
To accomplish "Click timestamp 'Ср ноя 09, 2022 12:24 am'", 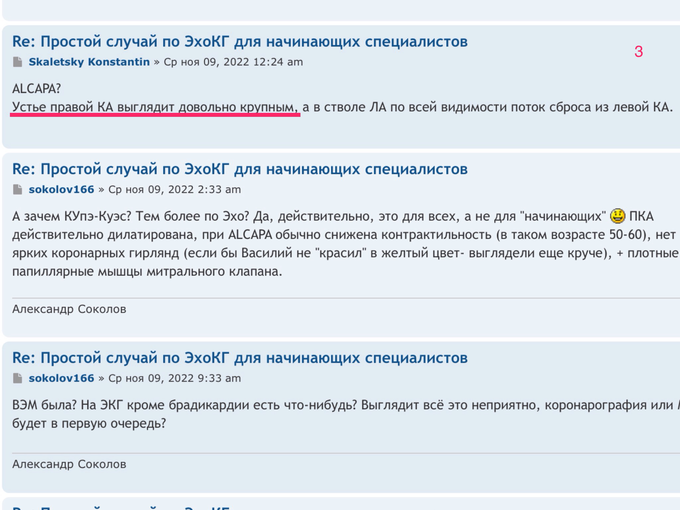I will tap(233, 62).
